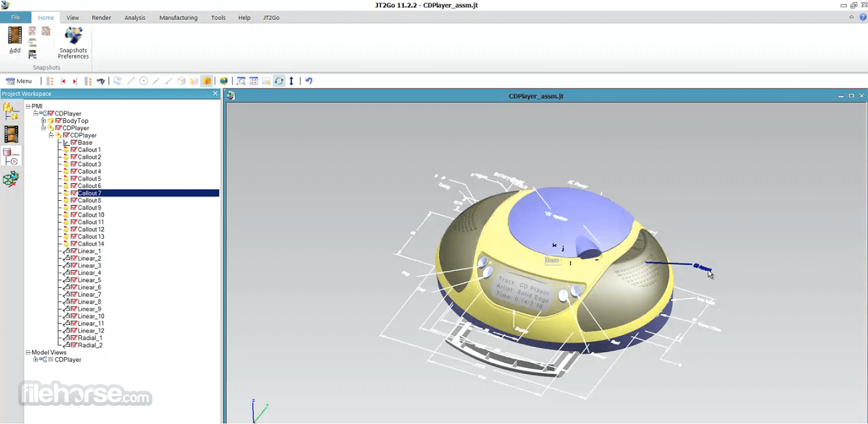Image resolution: width=868 pixels, height=424 pixels.
Task: Uncheck the Linear_1 checkbox
Action: pyautogui.click(x=74, y=252)
